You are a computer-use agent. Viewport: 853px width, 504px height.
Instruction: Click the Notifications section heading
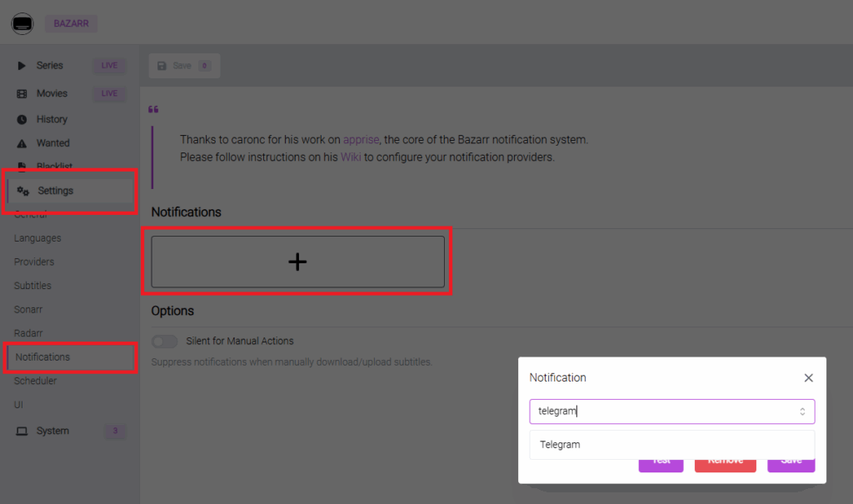point(186,212)
